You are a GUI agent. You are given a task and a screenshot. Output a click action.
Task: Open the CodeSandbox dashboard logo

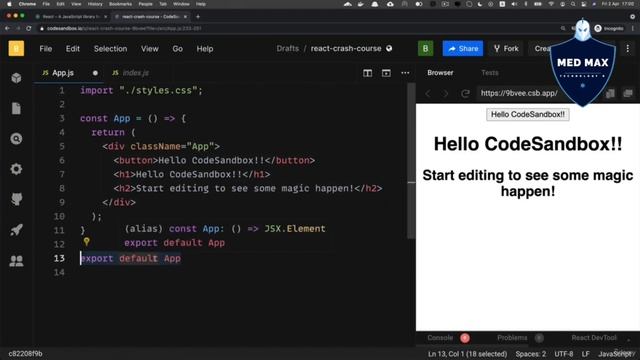coord(16,49)
